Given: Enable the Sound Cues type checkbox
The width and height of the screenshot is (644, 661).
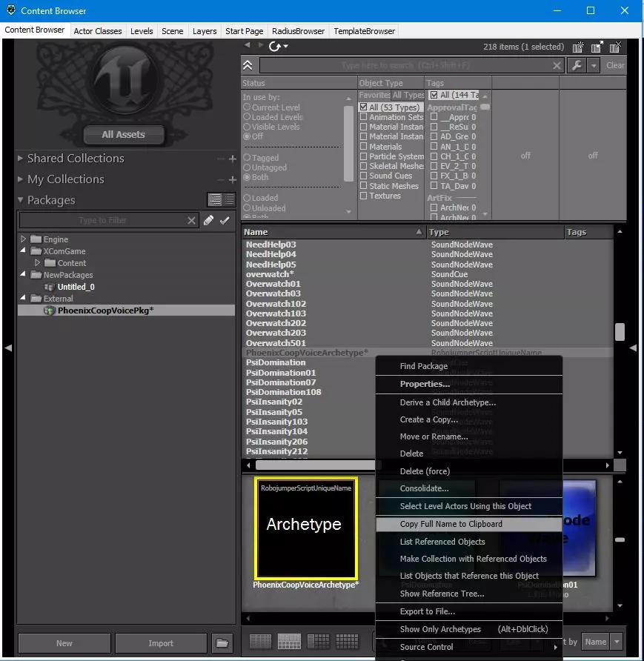Looking at the screenshot, I should 363,176.
